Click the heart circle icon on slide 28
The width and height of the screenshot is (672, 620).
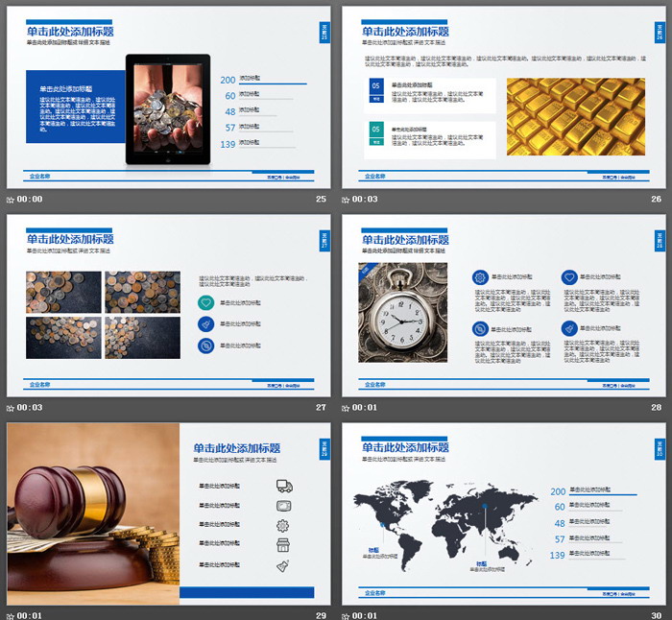[x=569, y=277]
